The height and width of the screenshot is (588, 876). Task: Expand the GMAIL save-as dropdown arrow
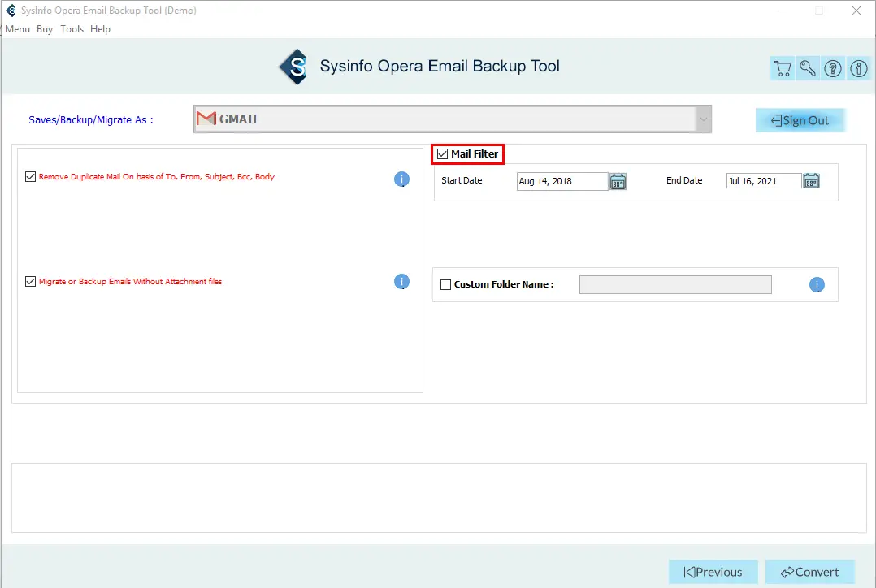[704, 119]
